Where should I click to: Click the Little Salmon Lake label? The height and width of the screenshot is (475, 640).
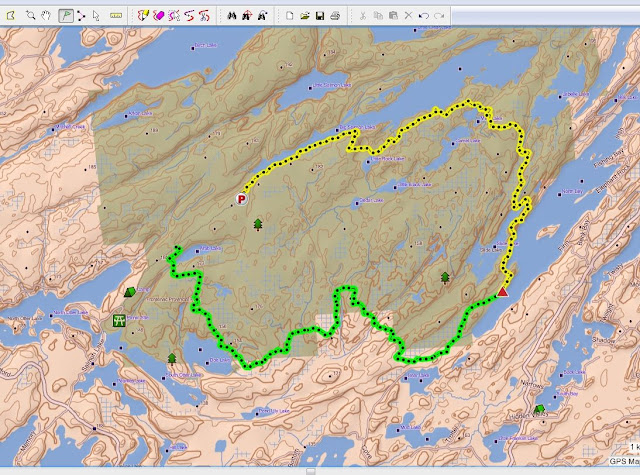[x=331, y=85]
